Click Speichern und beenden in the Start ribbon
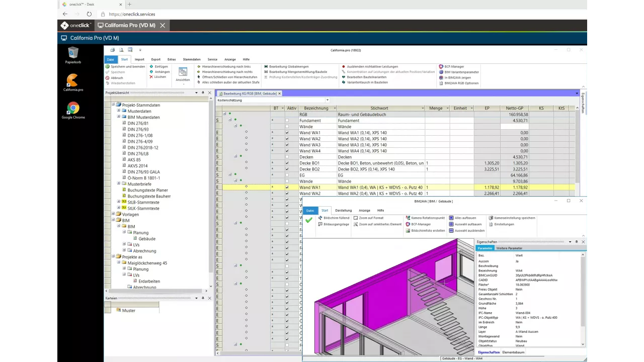 (128, 66)
